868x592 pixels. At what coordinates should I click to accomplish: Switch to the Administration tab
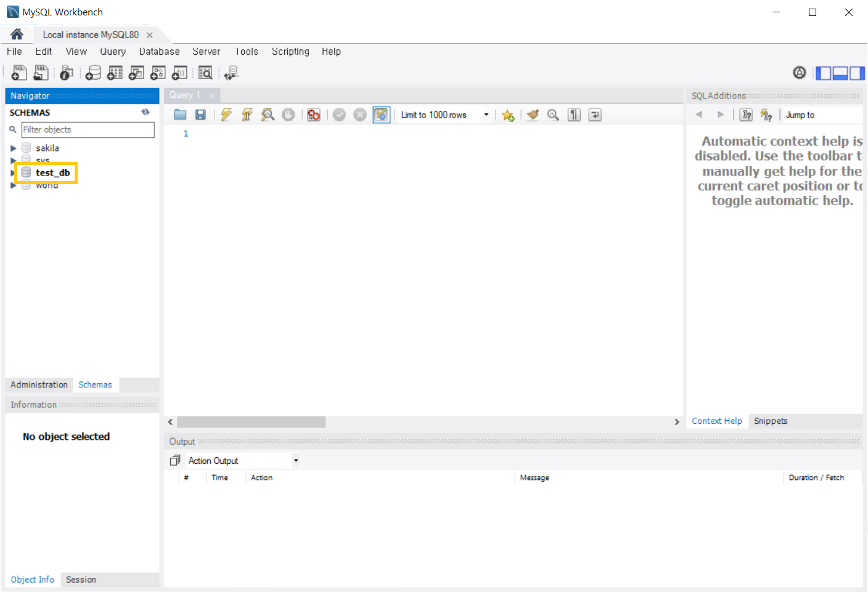pos(39,384)
